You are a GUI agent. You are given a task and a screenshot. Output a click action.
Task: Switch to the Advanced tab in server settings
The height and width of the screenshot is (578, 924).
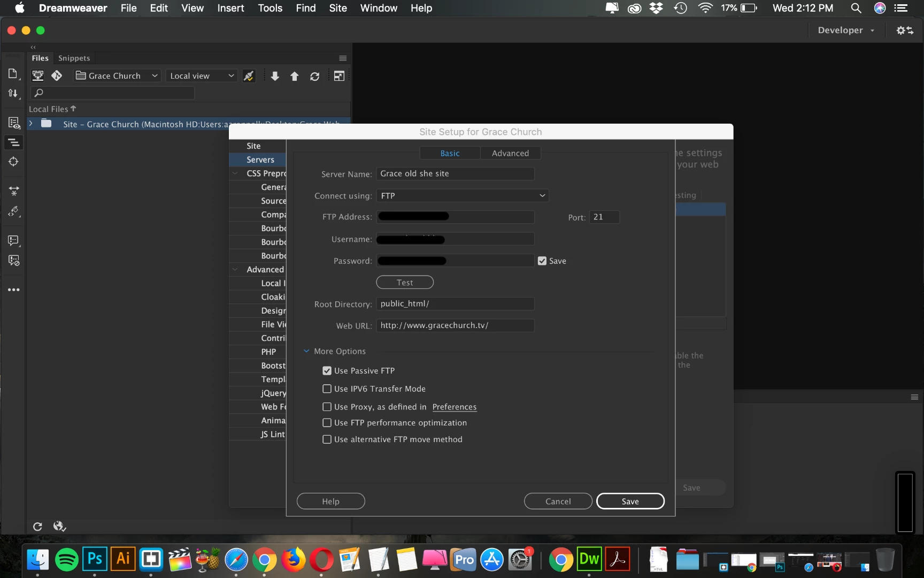510,153
